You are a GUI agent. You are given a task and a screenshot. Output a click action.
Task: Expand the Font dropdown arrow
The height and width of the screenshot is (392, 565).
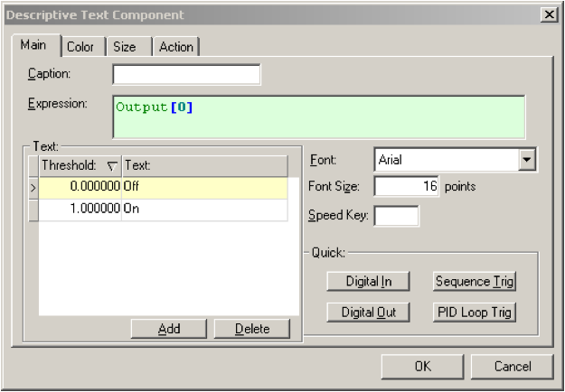pyautogui.click(x=528, y=161)
